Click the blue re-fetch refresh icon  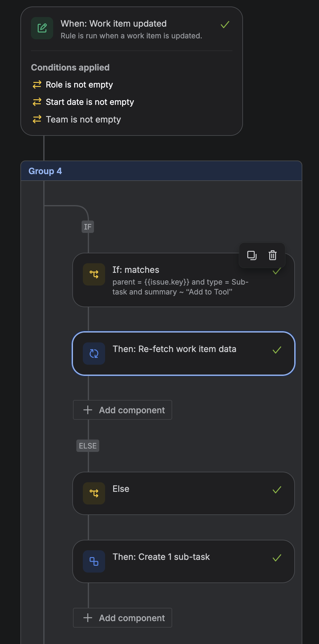94,354
